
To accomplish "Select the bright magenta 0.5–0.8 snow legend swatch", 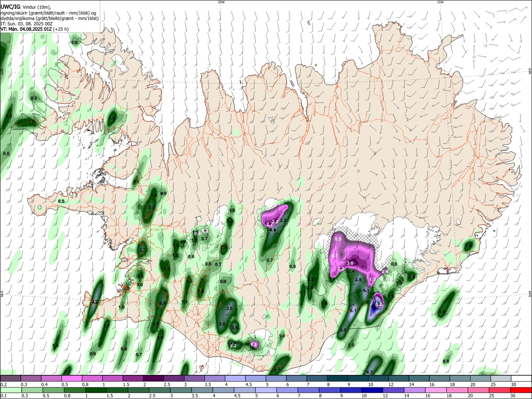I will (71, 379).
